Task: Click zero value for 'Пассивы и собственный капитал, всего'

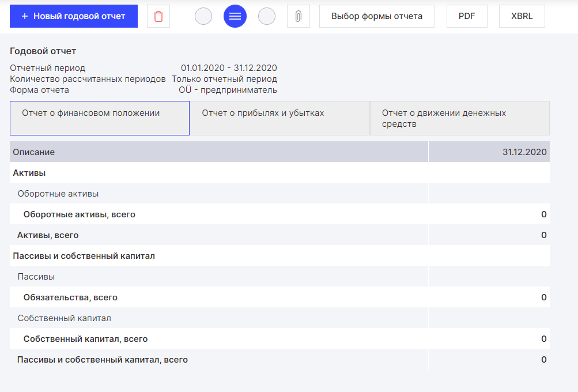Action: pos(544,360)
